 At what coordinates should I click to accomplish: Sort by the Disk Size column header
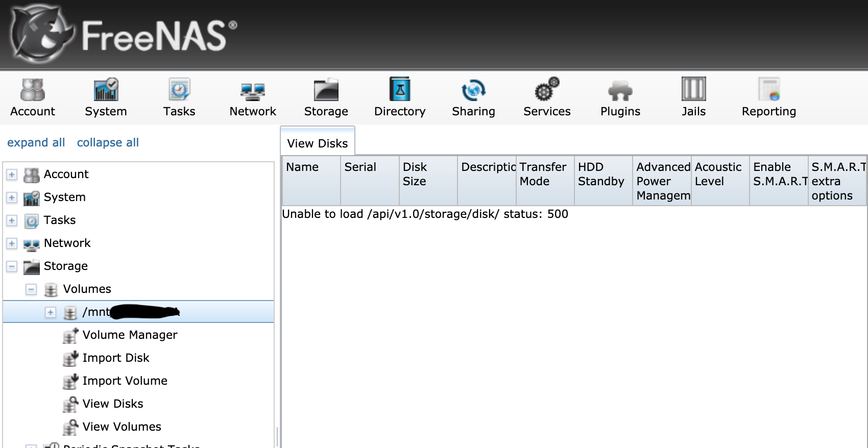pos(428,181)
